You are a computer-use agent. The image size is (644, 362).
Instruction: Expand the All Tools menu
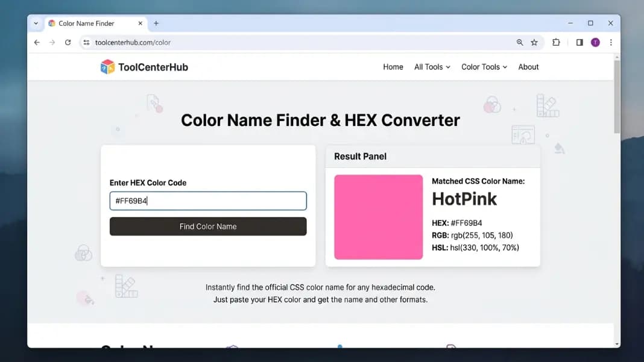(432, 67)
